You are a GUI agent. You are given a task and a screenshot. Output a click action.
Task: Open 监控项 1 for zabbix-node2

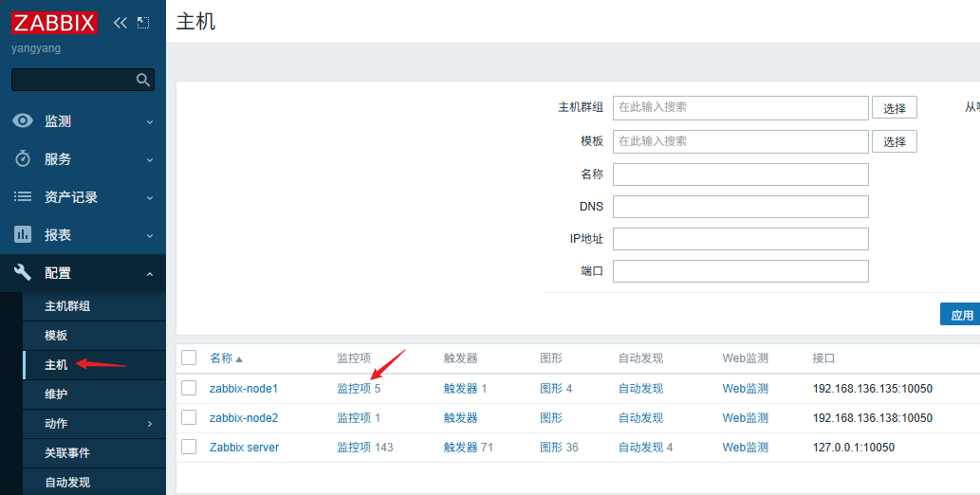(x=359, y=417)
